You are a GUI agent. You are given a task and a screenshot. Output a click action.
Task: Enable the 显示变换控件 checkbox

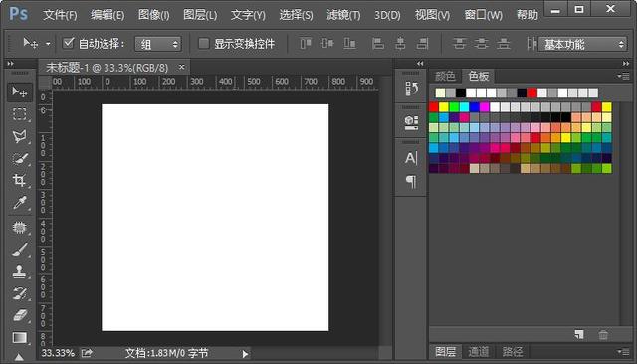point(203,43)
